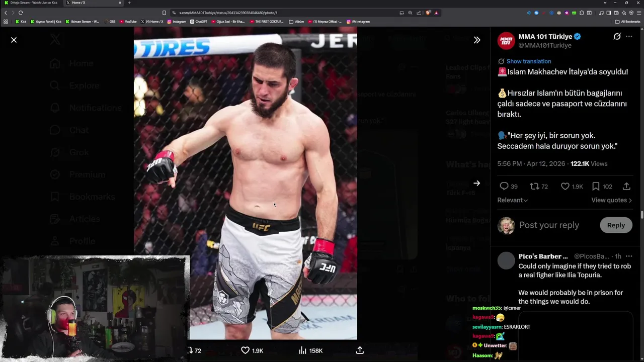Open the media control music note icon
This screenshot has height=362, width=644.
pos(601,13)
